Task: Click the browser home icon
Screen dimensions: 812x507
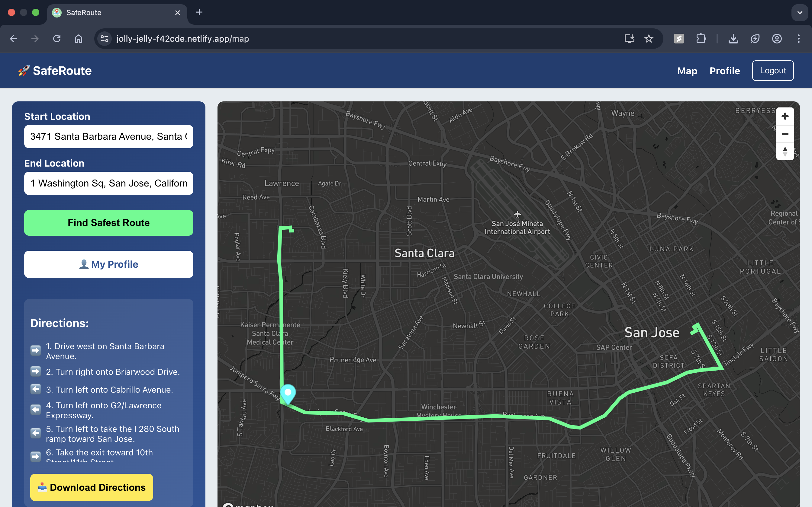Action: (79, 39)
